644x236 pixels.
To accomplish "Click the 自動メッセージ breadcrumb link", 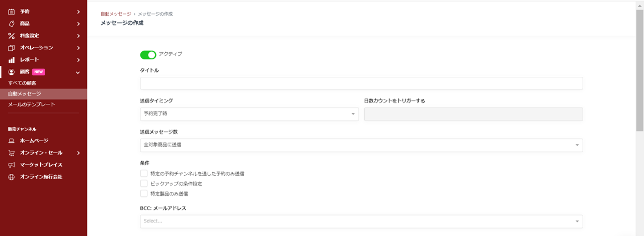I will coord(116,14).
